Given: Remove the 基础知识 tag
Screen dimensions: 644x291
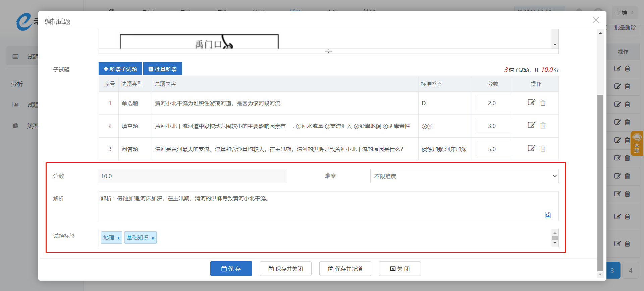Looking at the screenshot, I should [153, 238].
